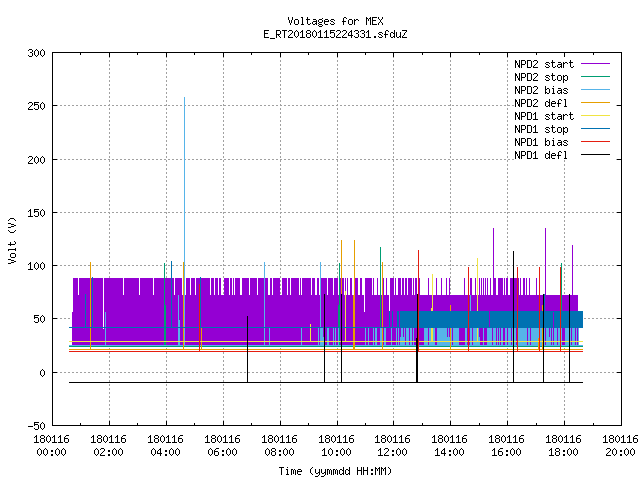Click the 200 y-axis tick label
The image size is (640, 480).
(x=36, y=160)
